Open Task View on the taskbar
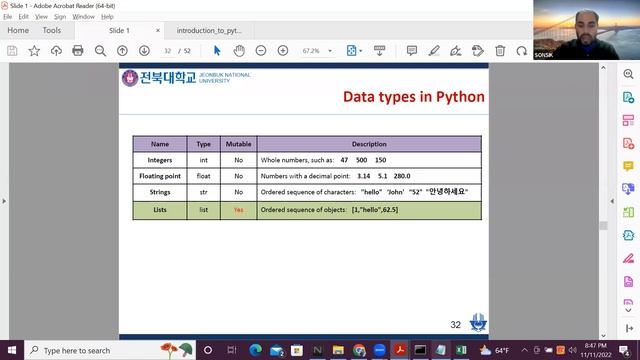 [232, 350]
